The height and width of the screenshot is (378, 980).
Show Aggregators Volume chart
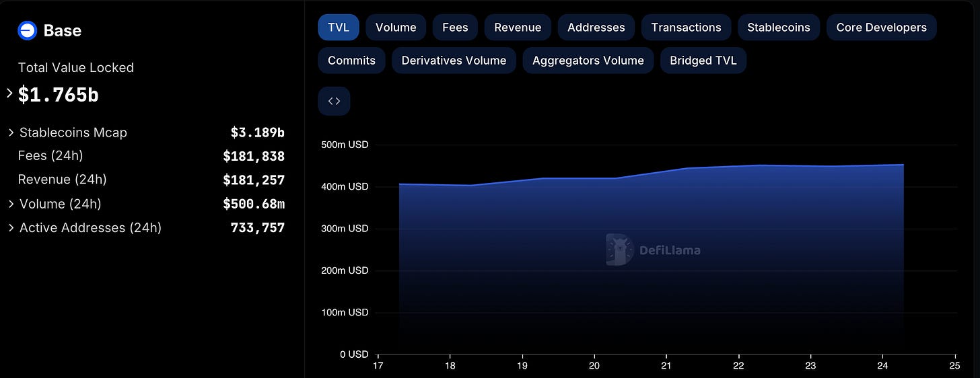coord(588,61)
